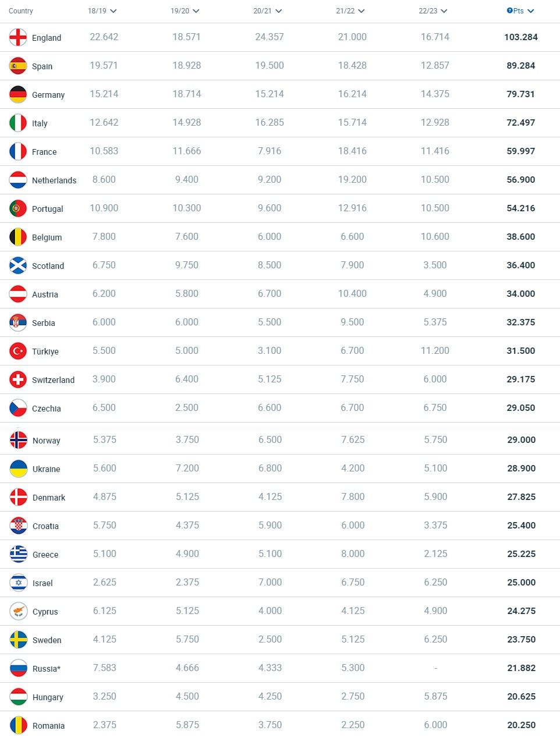
Task: Click the England flag icon
Action: (x=18, y=37)
